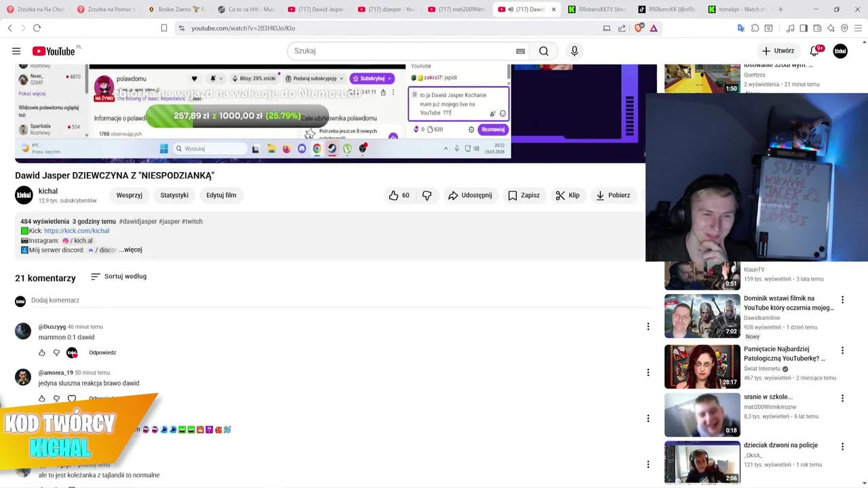Click the search magnifier button
Screen dimensions: 868x488
[544, 51]
